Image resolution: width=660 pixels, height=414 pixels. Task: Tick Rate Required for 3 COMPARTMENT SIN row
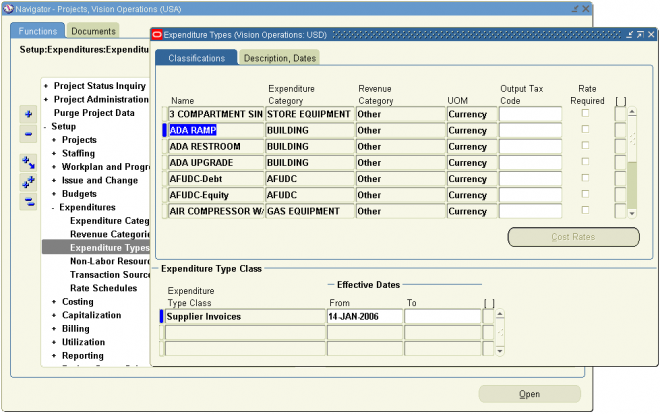coord(585,113)
